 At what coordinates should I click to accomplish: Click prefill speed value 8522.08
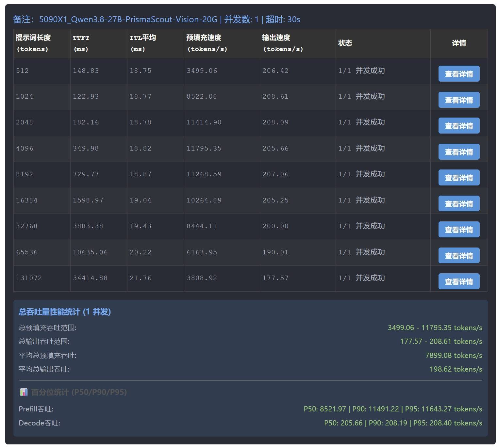pyautogui.click(x=202, y=96)
